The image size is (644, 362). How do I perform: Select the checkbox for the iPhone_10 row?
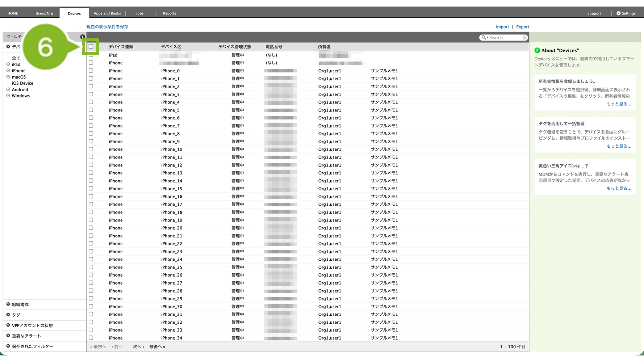[91, 150]
